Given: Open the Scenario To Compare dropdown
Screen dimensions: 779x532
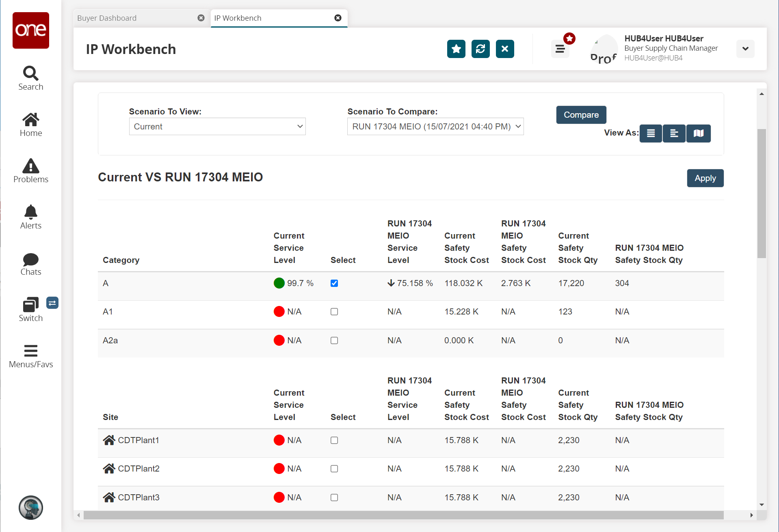Looking at the screenshot, I should pyautogui.click(x=435, y=127).
